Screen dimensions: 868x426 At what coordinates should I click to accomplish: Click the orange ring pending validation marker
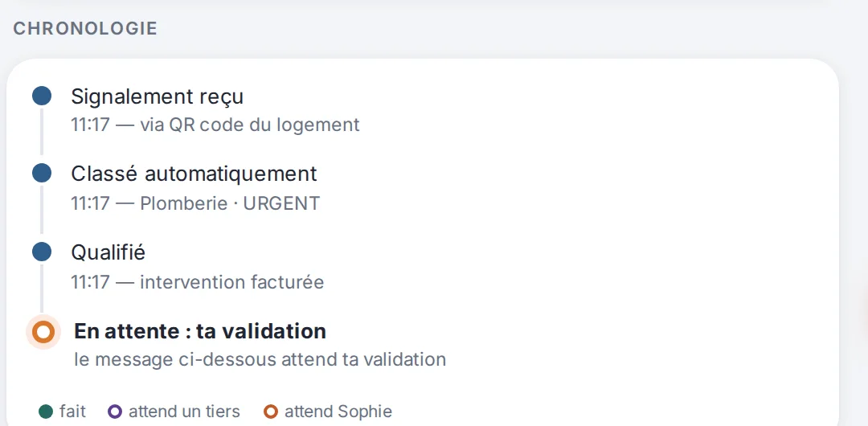(43, 333)
